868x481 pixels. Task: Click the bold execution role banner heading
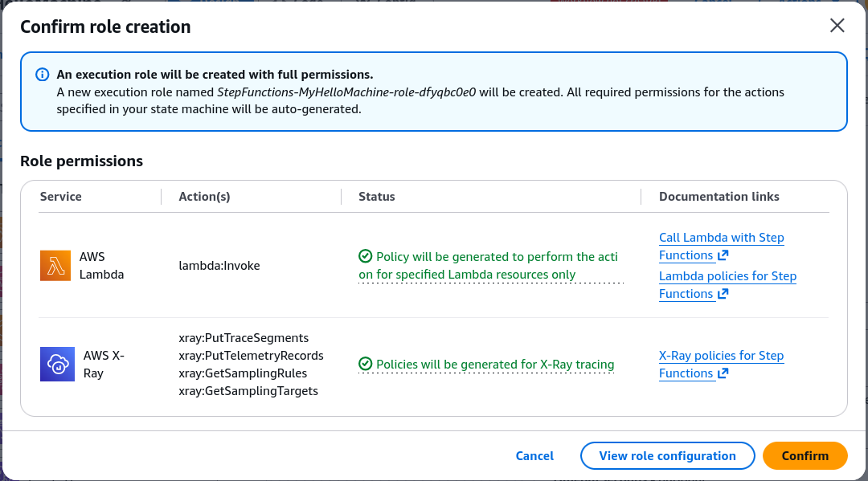215,74
